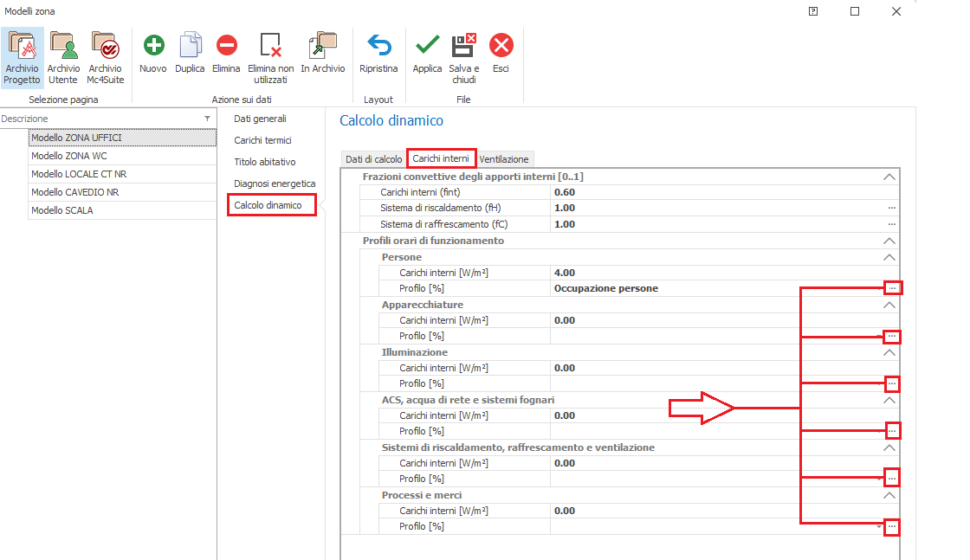The width and height of the screenshot is (970, 560).
Task: Click Salva e chiudi icon
Action: click(x=464, y=45)
